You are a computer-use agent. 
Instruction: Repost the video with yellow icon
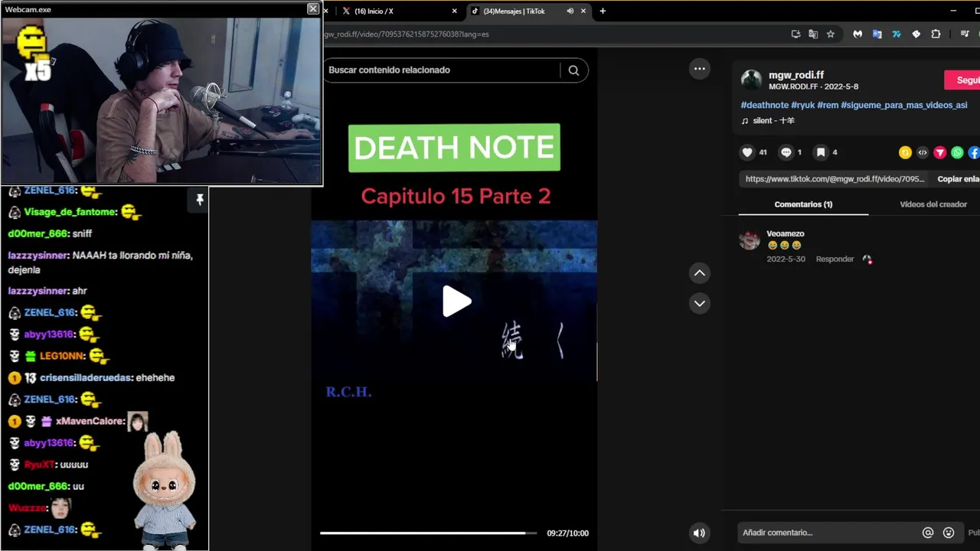pyautogui.click(x=905, y=153)
